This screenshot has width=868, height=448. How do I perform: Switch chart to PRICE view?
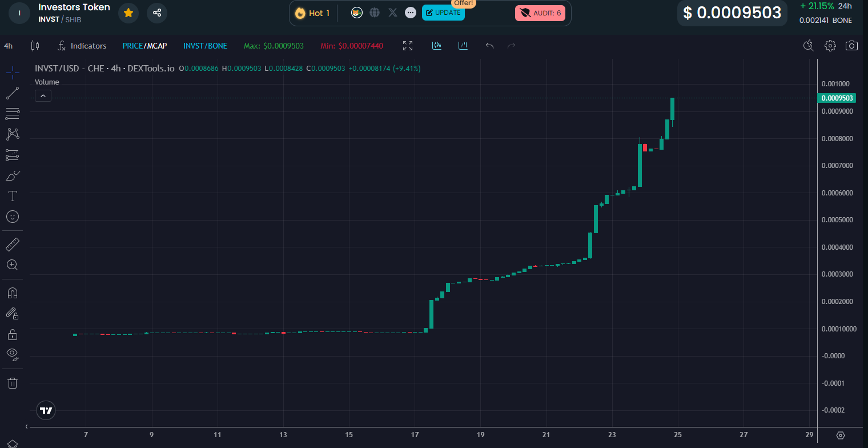point(132,46)
